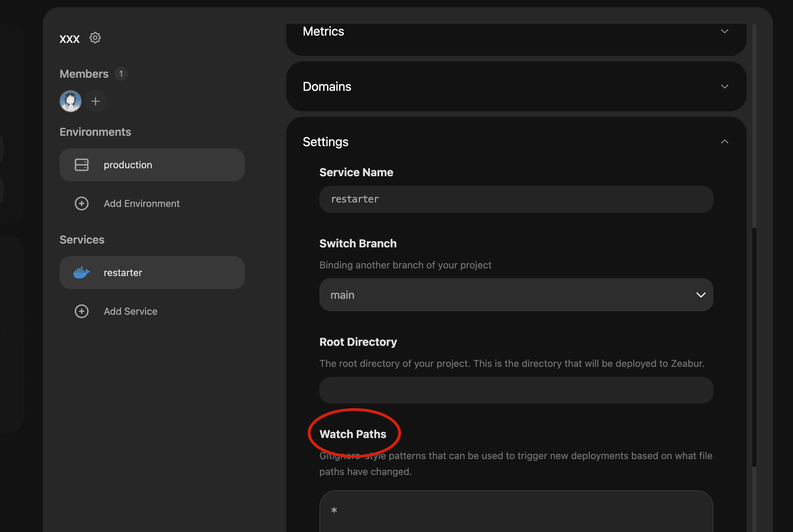Screen dimensions: 793x532
Task: Click the Environments section label
Action: (96, 131)
